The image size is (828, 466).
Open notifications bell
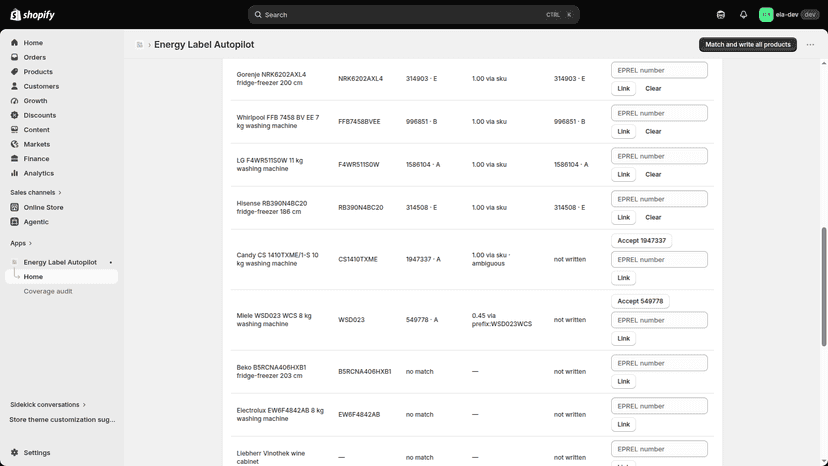744,15
